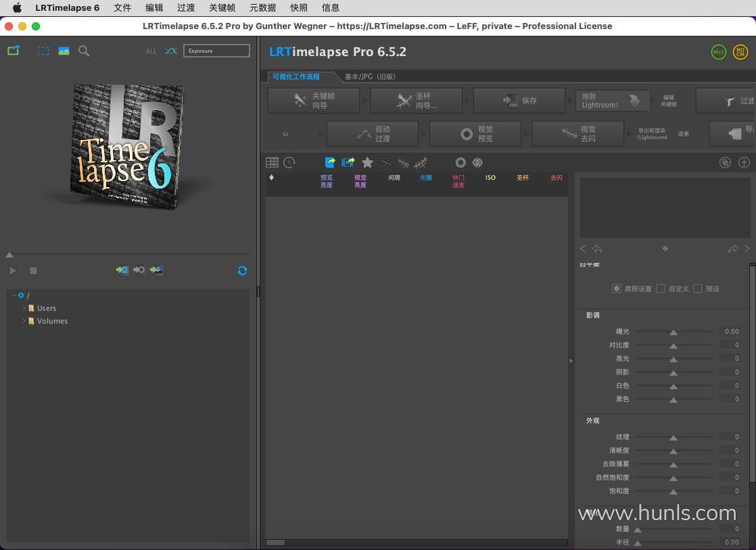Open the 关键帧 menu
This screenshot has height=550, width=756.
[222, 7]
